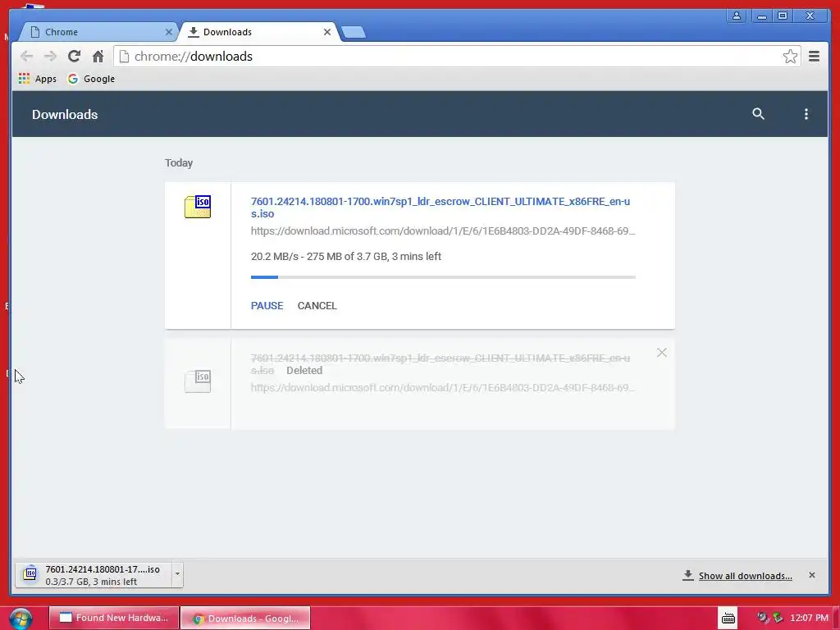Open the Chrome hamburger menu

[x=814, y=57]
